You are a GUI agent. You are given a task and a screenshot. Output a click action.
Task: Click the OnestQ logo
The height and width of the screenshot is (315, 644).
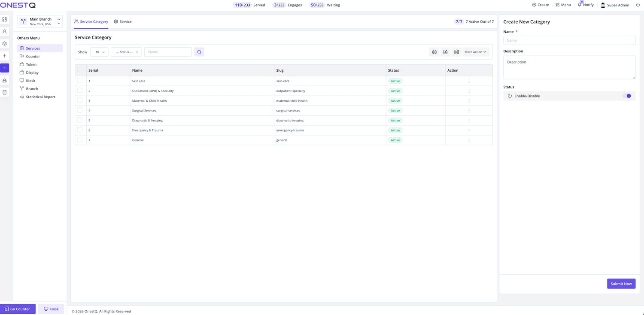18,5
